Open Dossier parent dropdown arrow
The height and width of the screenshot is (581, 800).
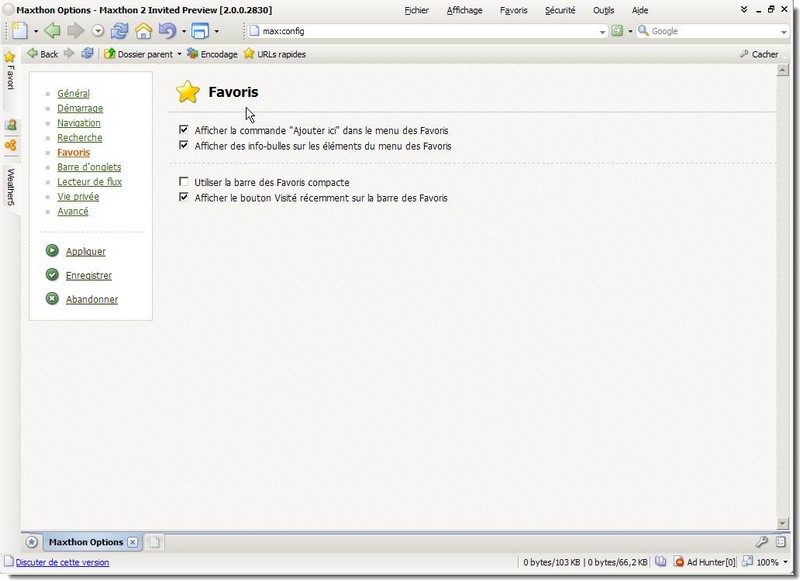click(179, 54)
